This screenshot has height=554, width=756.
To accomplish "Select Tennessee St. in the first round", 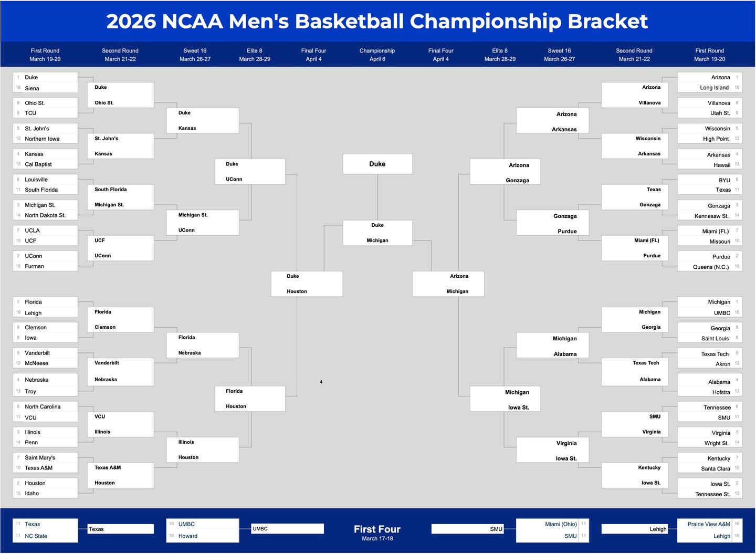I will click(x=712, y=494).
